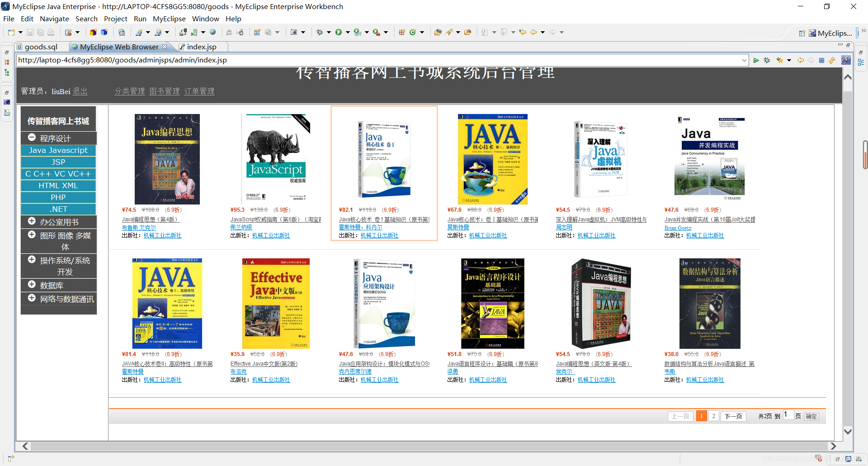Click the 下一页 next page button
The image size is (868, 466).
click(x=733, y=416)
